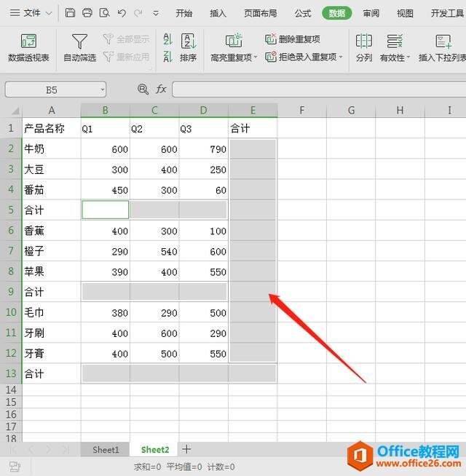Click the 苹果 cell

point(52,271)
